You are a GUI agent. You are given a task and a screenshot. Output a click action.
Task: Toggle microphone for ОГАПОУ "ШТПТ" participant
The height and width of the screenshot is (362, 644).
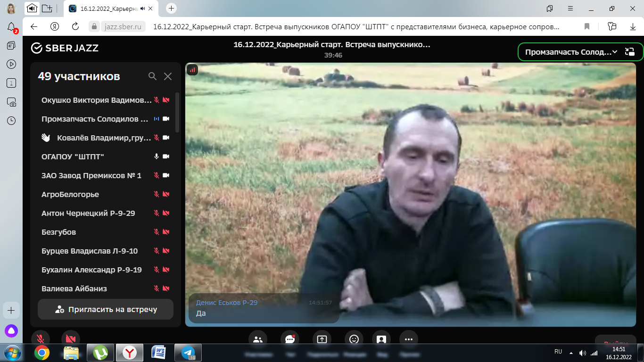(157, 156)
